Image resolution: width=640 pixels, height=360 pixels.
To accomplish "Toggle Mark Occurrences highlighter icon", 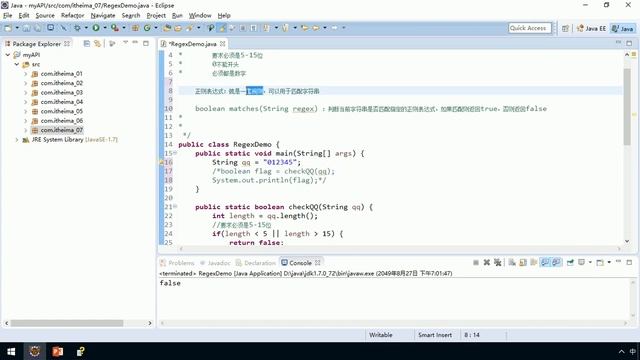I will [222, 28].
